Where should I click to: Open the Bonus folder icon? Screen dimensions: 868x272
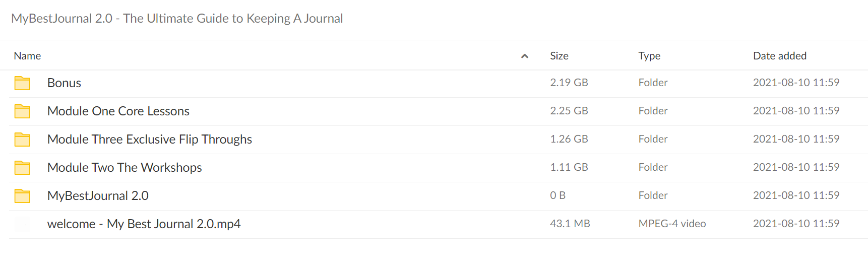(x=22, y=83)
